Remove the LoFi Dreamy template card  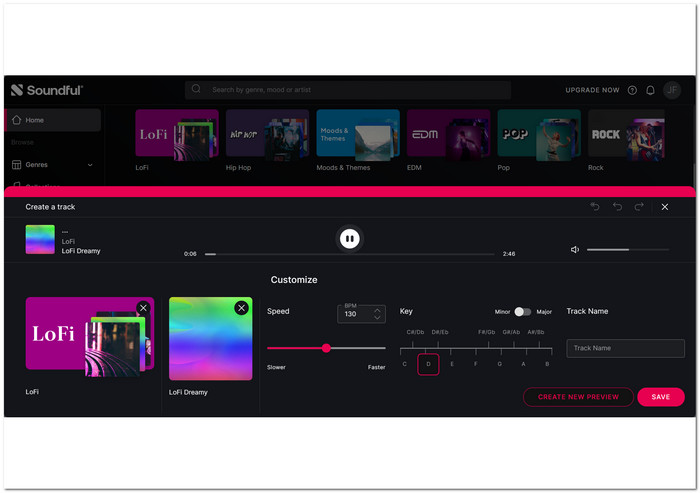pos(242,308)
